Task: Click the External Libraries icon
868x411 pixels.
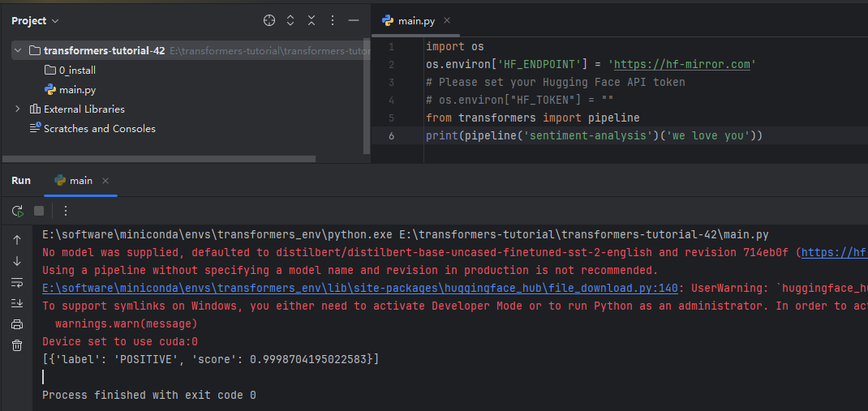Action: (35, 109)
